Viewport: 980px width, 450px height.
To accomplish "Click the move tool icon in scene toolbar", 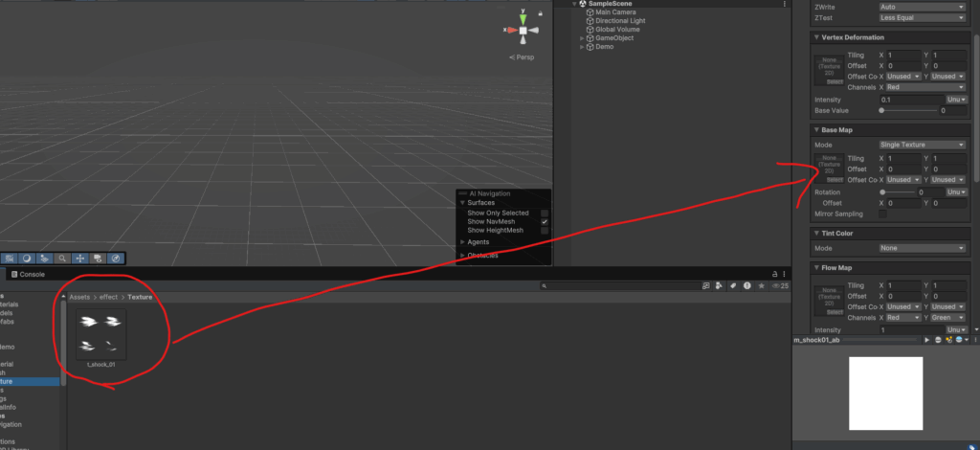I will pos(79,258).
